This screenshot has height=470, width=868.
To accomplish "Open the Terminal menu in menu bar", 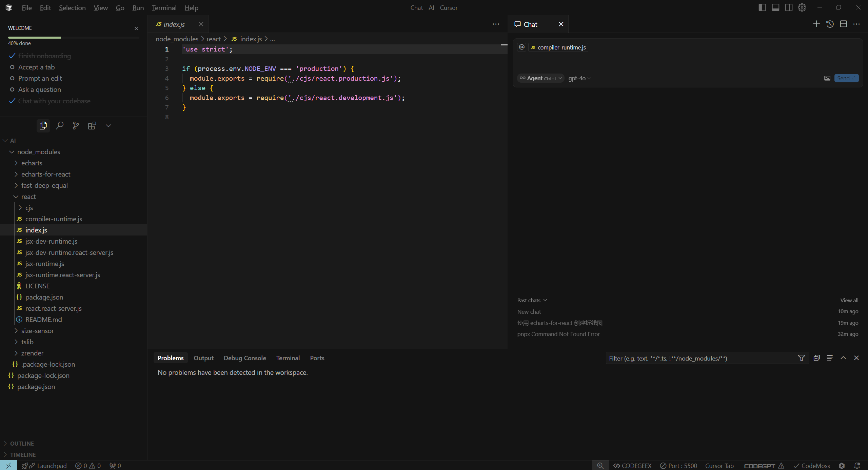I will point(164,7).
